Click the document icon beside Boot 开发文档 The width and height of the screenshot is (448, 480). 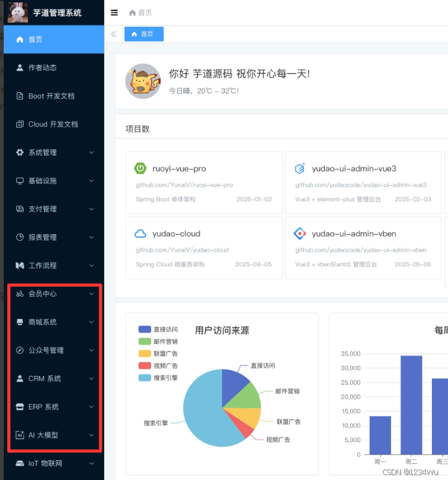(20, 96)
